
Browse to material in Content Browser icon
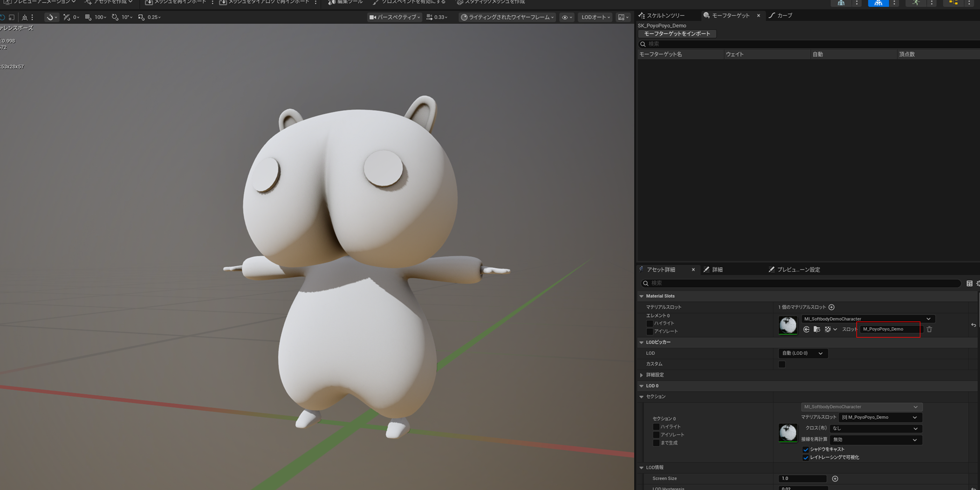816,329
